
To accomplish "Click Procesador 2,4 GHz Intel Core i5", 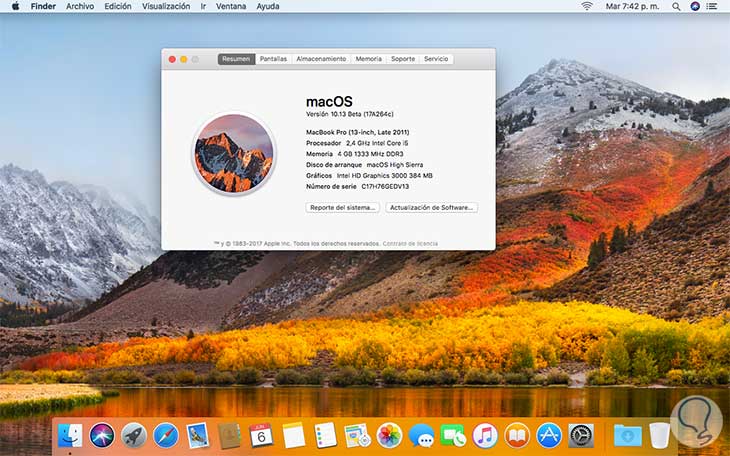I will click(x=357, y=143).
